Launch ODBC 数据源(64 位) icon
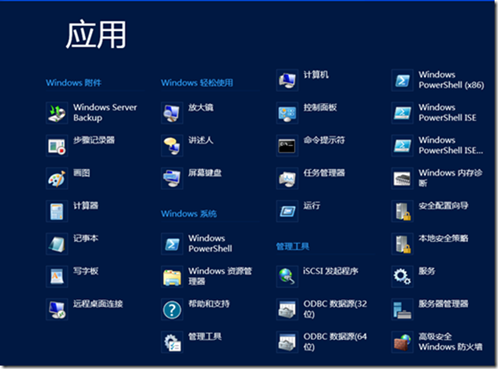 click(287, 342)
